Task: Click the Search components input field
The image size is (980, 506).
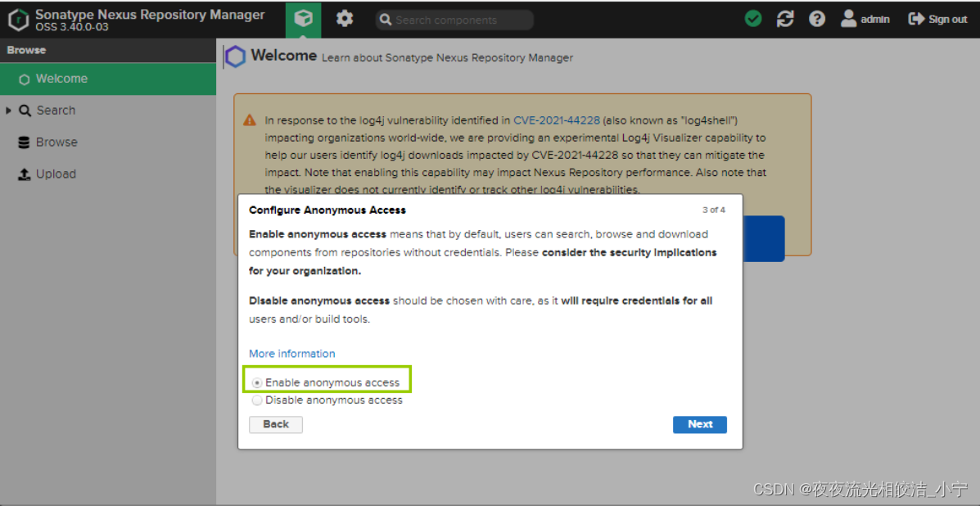Action: (455, 20)
